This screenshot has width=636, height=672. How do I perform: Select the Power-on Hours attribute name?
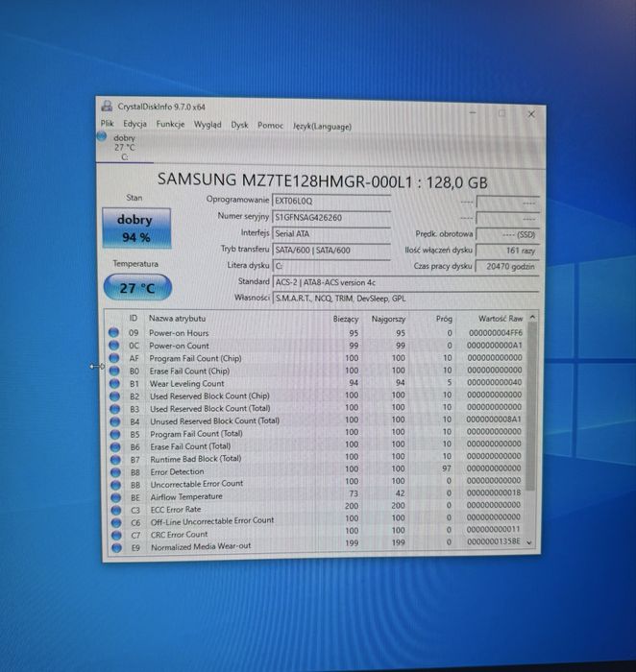[179, 333]
